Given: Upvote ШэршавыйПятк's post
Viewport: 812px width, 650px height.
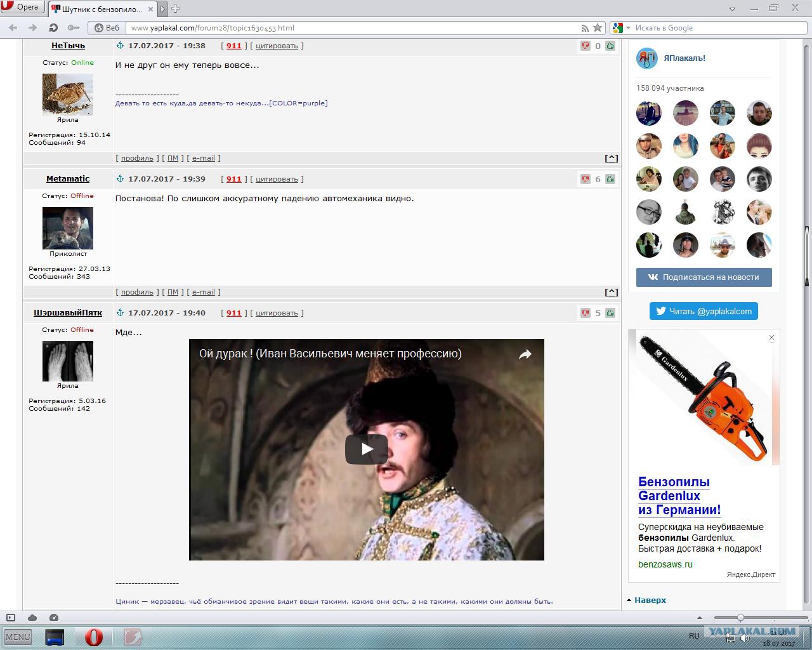Looking at the screenshot, I should point(610,313).
